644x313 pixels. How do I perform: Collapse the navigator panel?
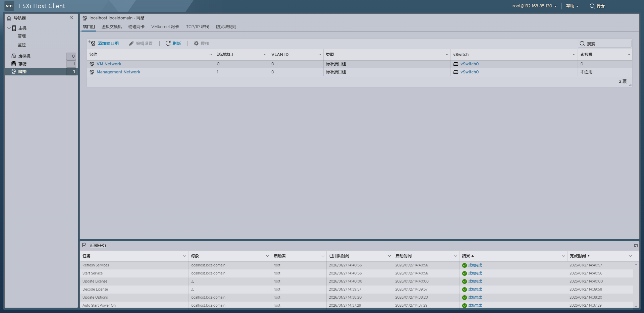coord(71,18)
